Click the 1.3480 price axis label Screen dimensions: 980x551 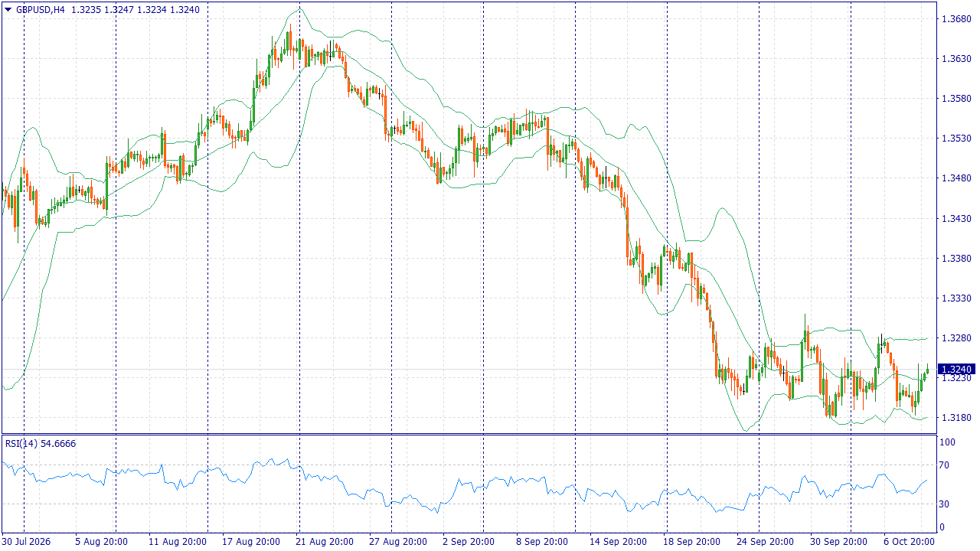[x=955, y=178]
